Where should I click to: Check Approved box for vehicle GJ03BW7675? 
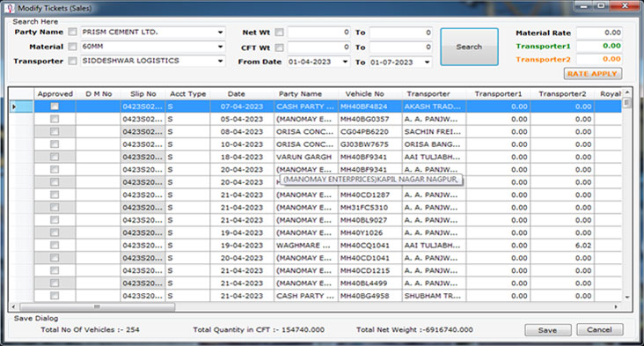55,144
